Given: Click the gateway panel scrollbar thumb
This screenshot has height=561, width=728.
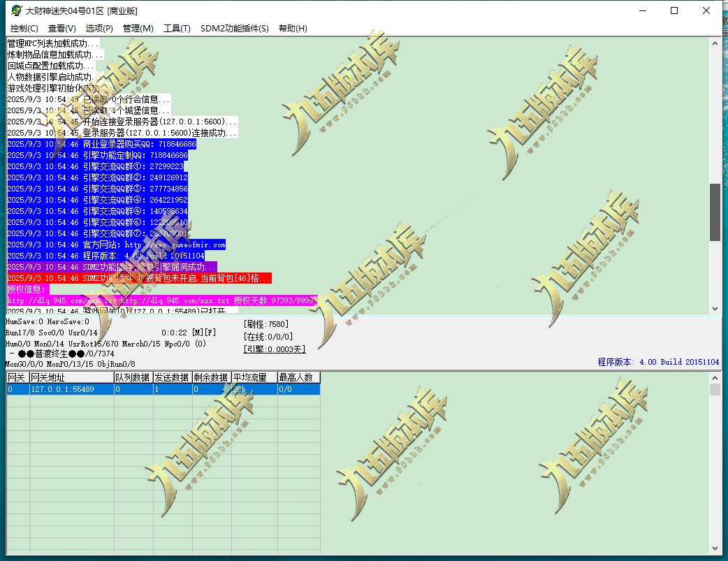Looking at the screenshot, I should tap(715, 389).
